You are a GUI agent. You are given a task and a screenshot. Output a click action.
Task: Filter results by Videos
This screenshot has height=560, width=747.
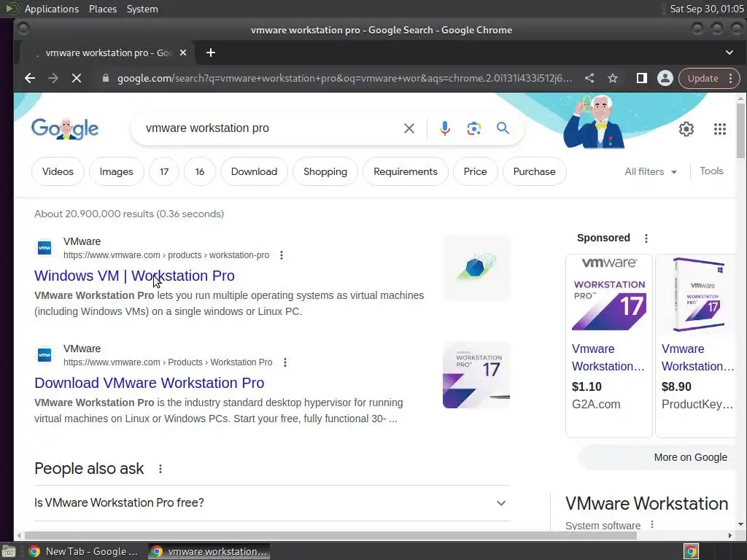(58, 171)
